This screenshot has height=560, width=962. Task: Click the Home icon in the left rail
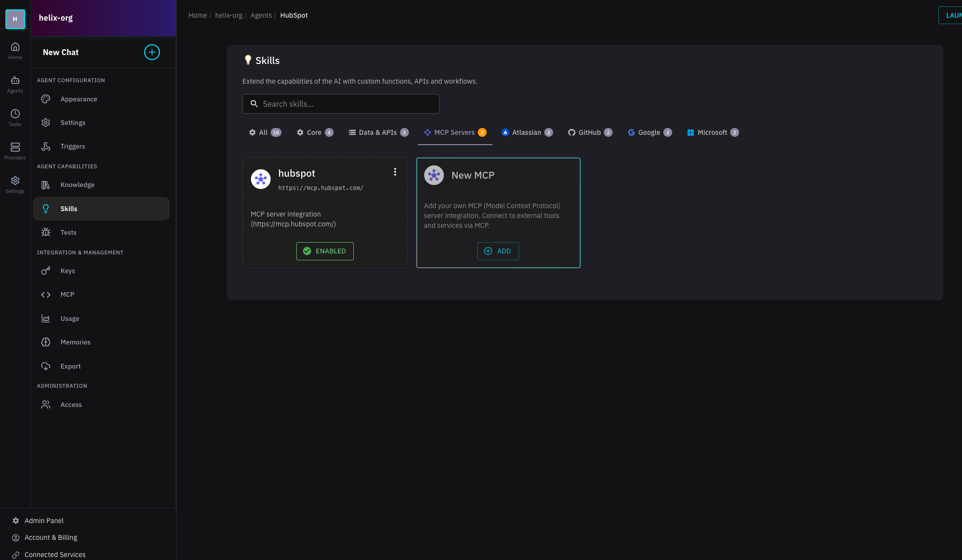(15, 51)
